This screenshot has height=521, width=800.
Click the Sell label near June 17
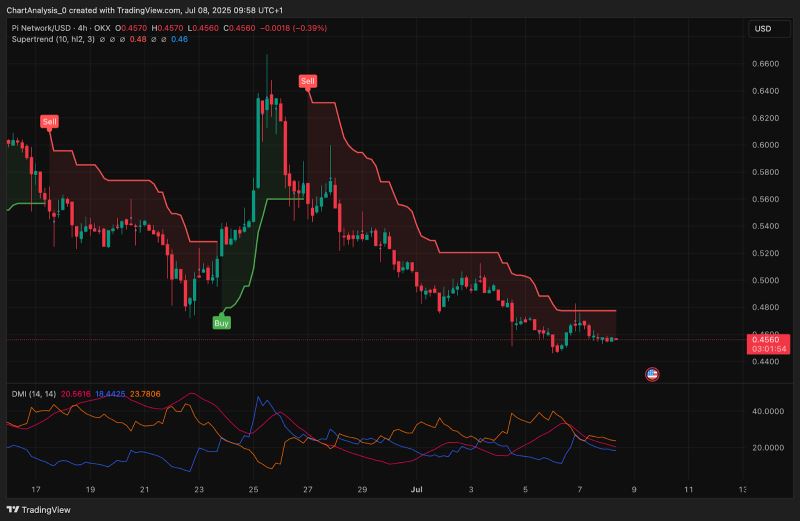pyautogui.click(x=49, y=122)
